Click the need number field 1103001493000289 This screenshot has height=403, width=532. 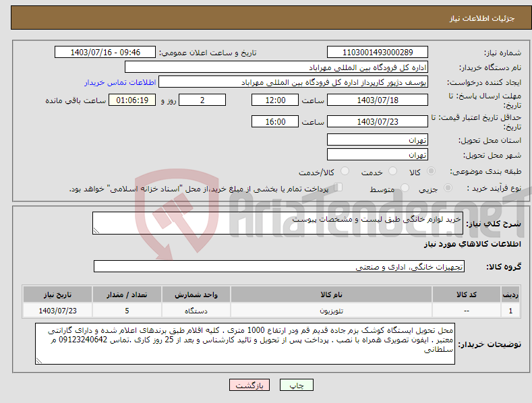378,53
